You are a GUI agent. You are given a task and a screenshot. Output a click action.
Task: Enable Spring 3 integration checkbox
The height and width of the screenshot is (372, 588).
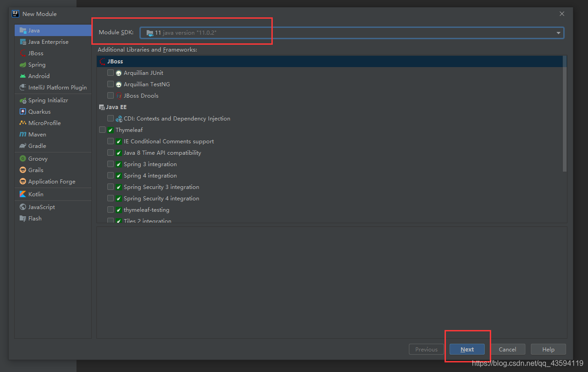click(x=111, y=164)
